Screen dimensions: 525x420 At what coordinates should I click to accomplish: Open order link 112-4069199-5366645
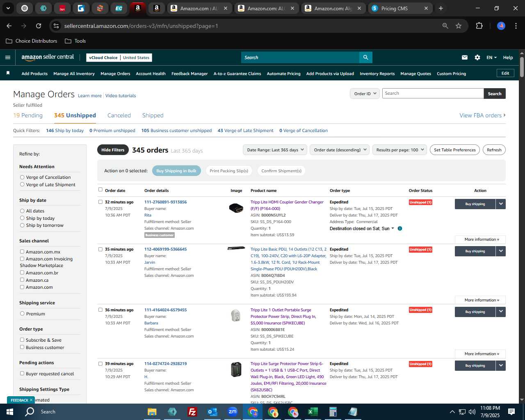(165, 249)
